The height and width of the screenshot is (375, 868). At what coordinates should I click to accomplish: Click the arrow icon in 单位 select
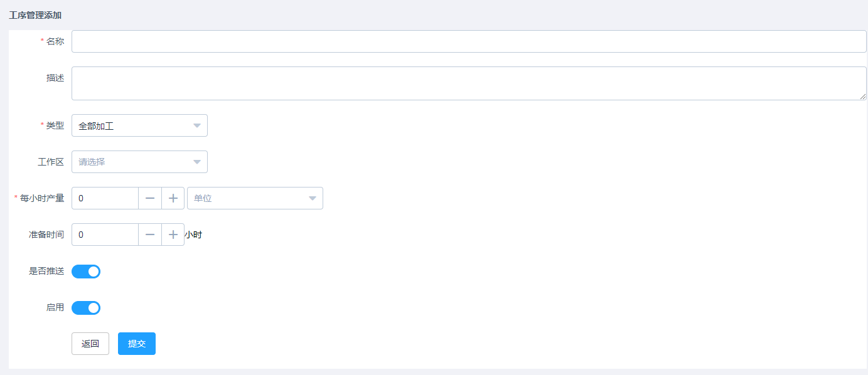click(312, 198)
